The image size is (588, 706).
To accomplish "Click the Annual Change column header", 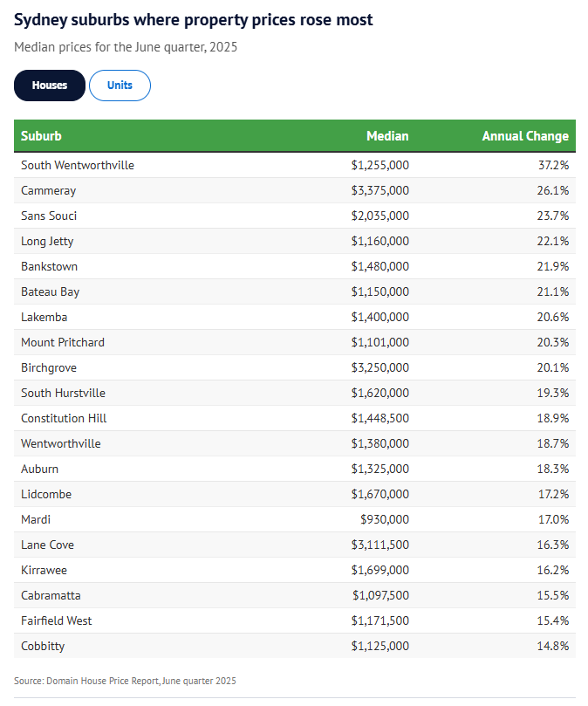I will coord(525,136).
